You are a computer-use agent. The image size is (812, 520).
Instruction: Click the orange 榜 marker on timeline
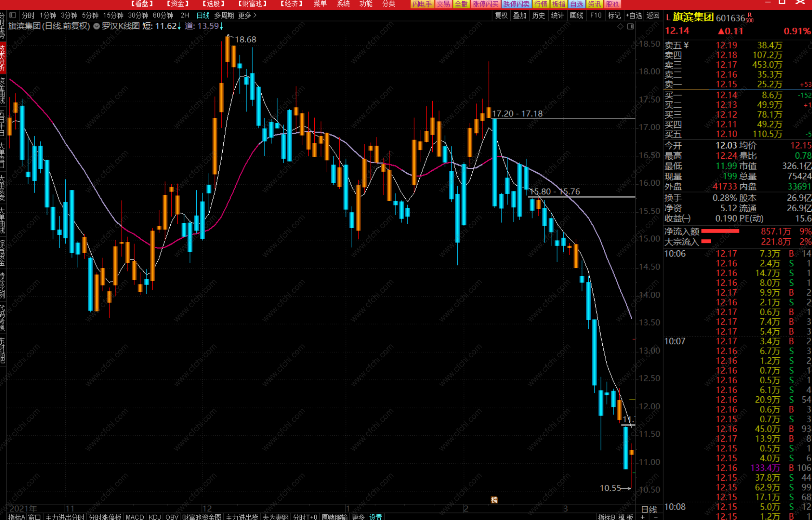[494, 499]
